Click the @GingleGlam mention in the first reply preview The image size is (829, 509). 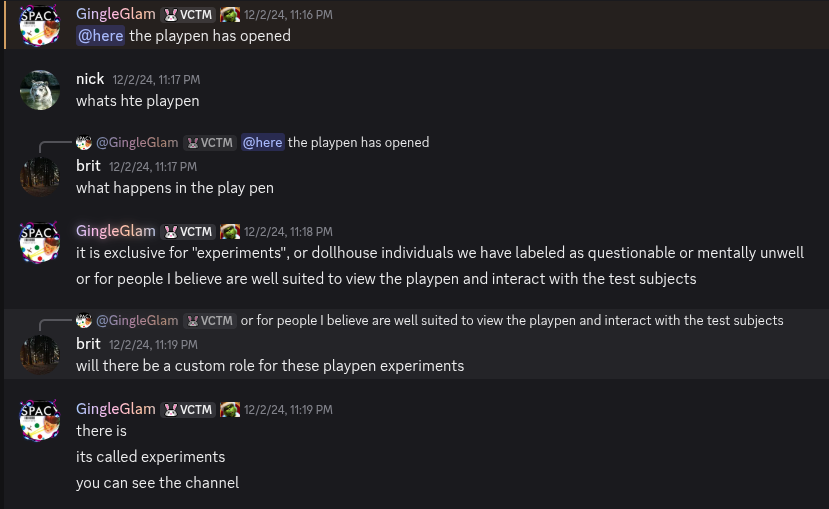137,143
